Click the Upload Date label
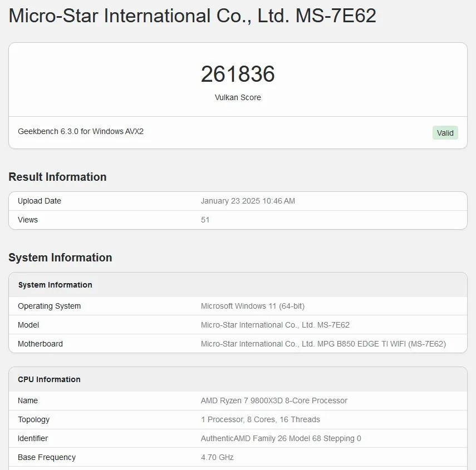This screenshot has width=476, height=470. (x=40, y=201)
